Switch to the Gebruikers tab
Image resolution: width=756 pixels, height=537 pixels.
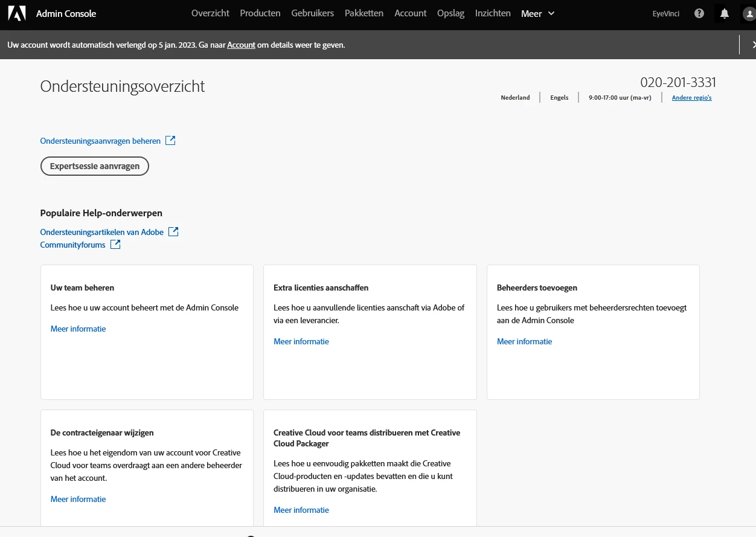pos(312,13)
